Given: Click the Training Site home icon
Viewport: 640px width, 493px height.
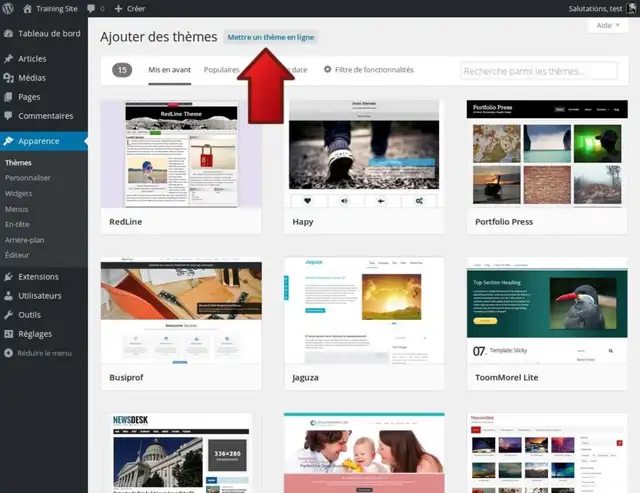Looking at the screenshot, I should click(x=27, y=8).
